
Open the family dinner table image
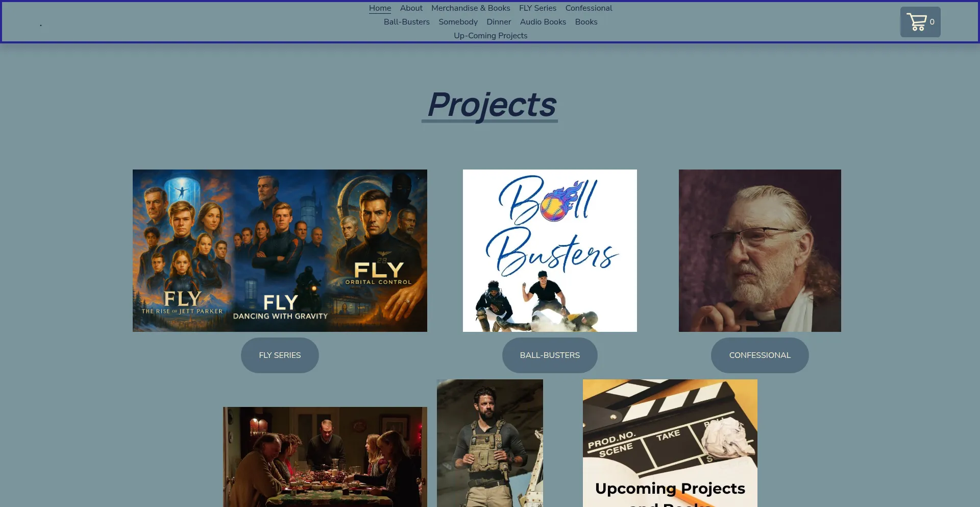[x=325, y=456]
